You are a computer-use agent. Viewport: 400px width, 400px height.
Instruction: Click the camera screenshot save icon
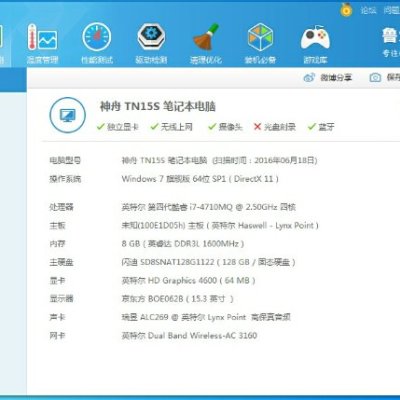point(375,78)
